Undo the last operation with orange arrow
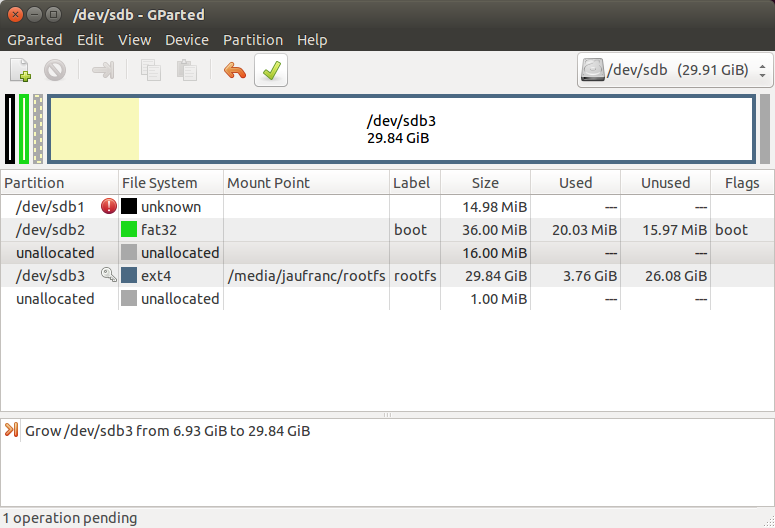The height and width of the screenshot is (528, 775). pyautogui.click(x=235, y=70)
